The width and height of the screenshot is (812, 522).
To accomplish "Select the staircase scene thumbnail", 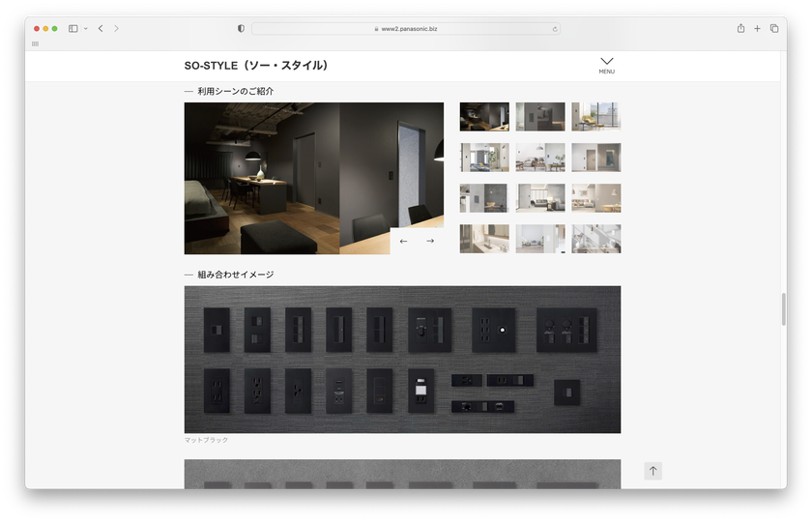I will click(596, 239).
